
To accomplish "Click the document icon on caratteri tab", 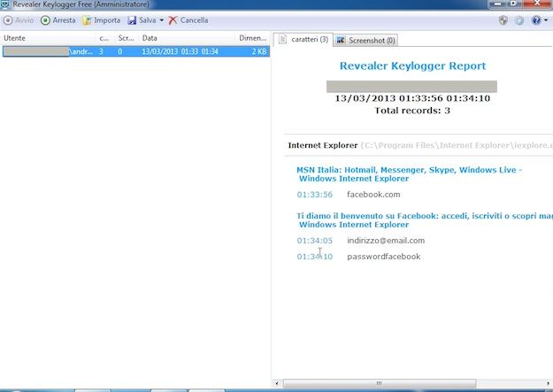I will click(282, 40).
